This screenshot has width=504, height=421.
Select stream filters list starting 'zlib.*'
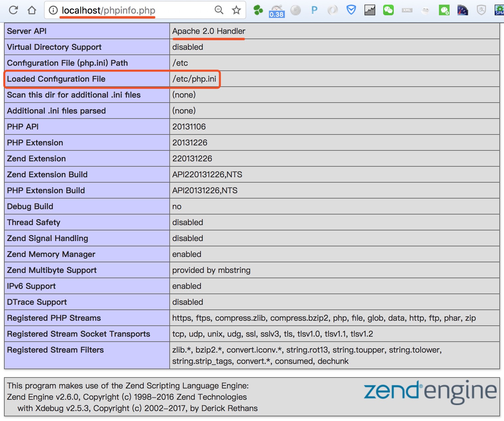[x=307, y=356]
